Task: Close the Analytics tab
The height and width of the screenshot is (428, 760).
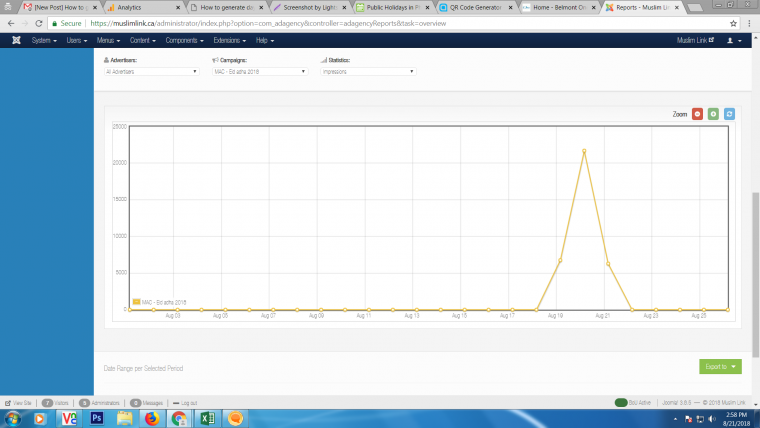Action: (x=178, y=8)
